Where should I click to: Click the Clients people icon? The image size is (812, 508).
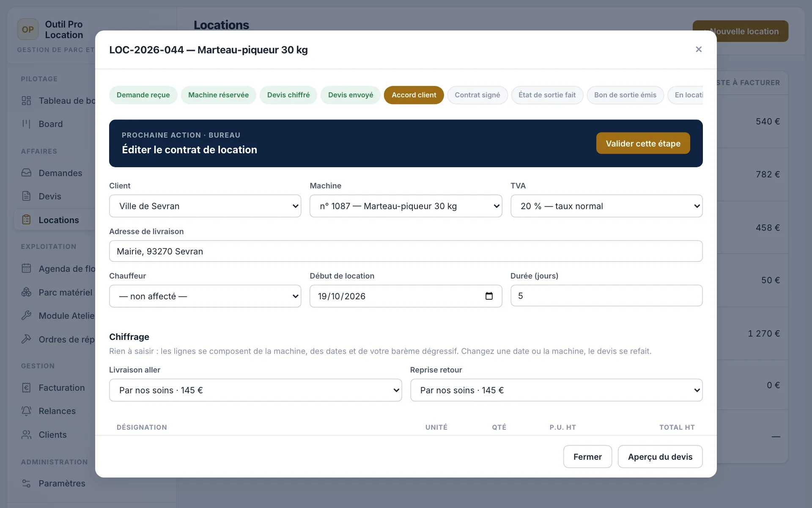(x=26, y=435)
